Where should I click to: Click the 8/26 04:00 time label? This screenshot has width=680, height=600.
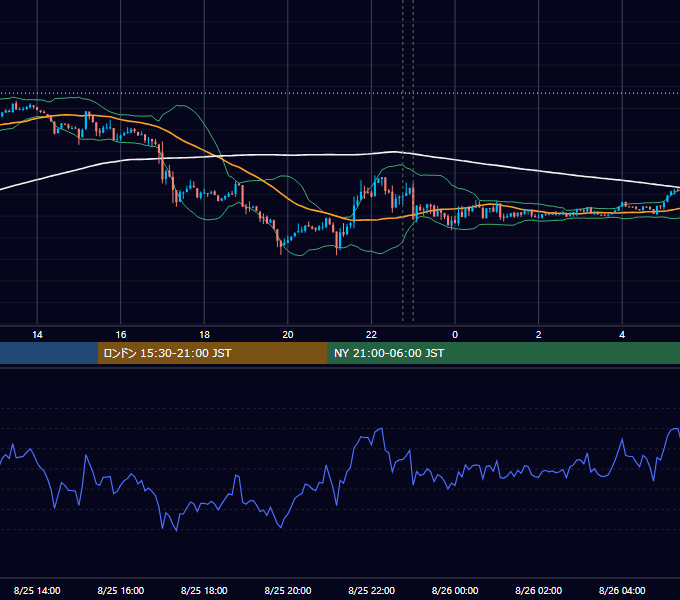click(x=622, y=590)
